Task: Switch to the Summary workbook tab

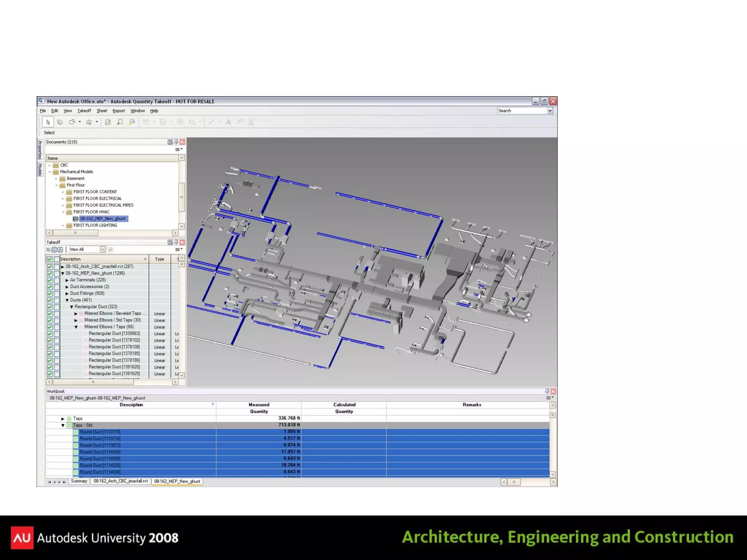Action: (x=79, y=481)
